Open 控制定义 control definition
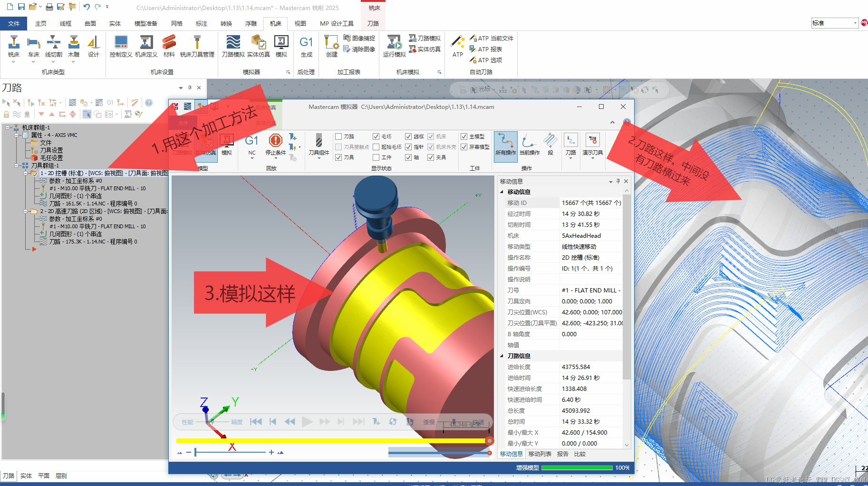This screenshot has height=486, width=868. click(x=121, y=47)
